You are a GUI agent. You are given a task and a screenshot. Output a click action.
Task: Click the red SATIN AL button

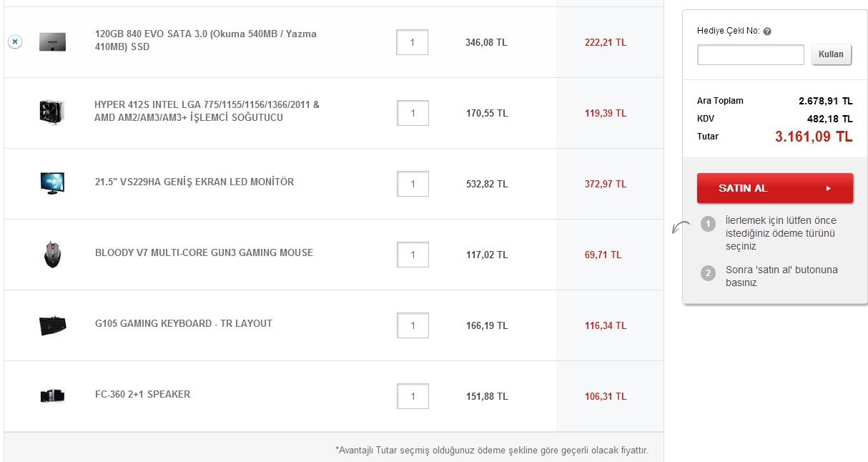click(774, 188)
